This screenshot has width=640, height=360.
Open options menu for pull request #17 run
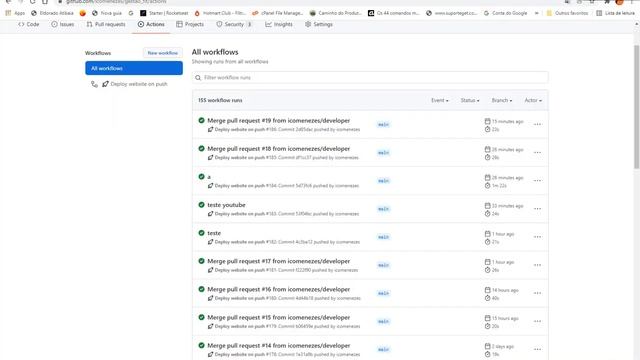[x=538, y=265]
